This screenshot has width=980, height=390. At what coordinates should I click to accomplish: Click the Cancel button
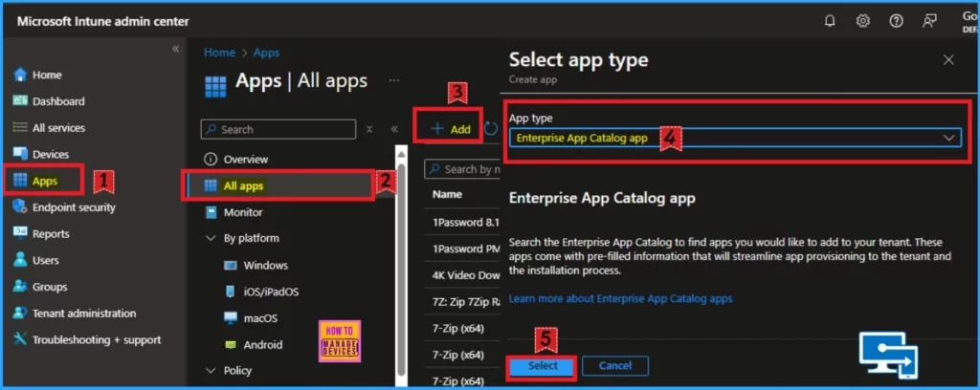point(615,366)
